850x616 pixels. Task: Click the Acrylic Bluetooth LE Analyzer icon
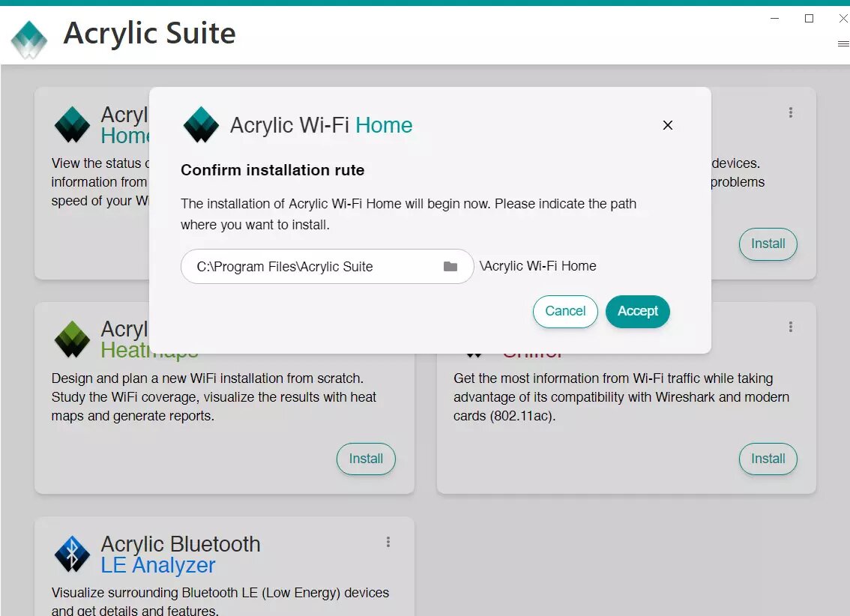[x=72, y=554]
